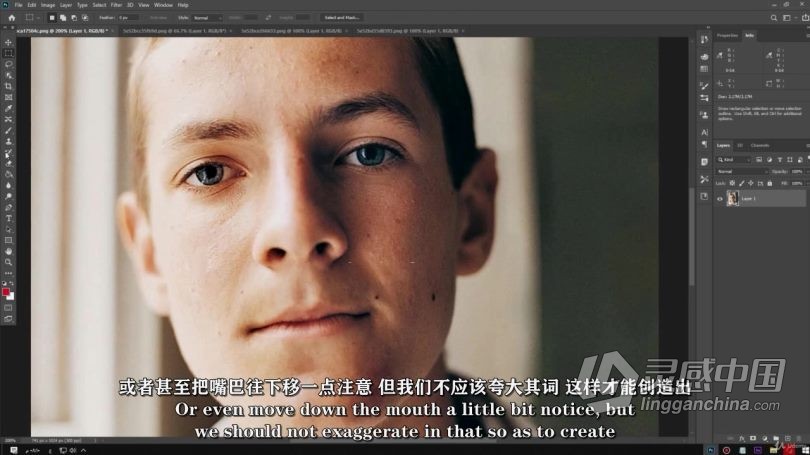The width and height of the screenshot is (810, 455).
Task: Change screen mode from toolbar bottom
Action: [x=8, y=319]
